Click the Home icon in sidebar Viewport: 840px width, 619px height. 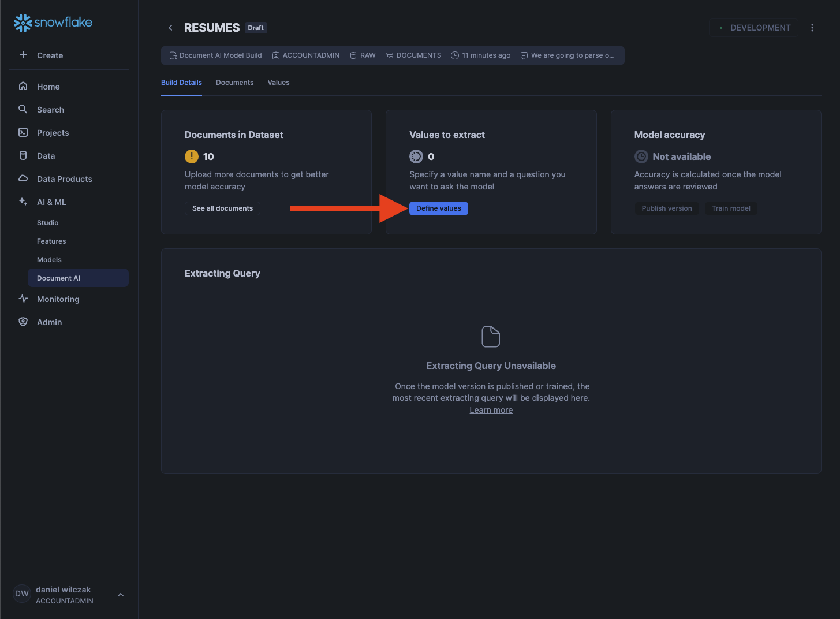pos(23,86)
